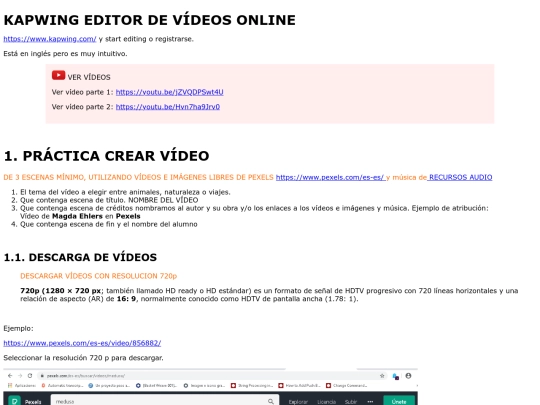Open the Change Command bookmark

coord(347,386)
